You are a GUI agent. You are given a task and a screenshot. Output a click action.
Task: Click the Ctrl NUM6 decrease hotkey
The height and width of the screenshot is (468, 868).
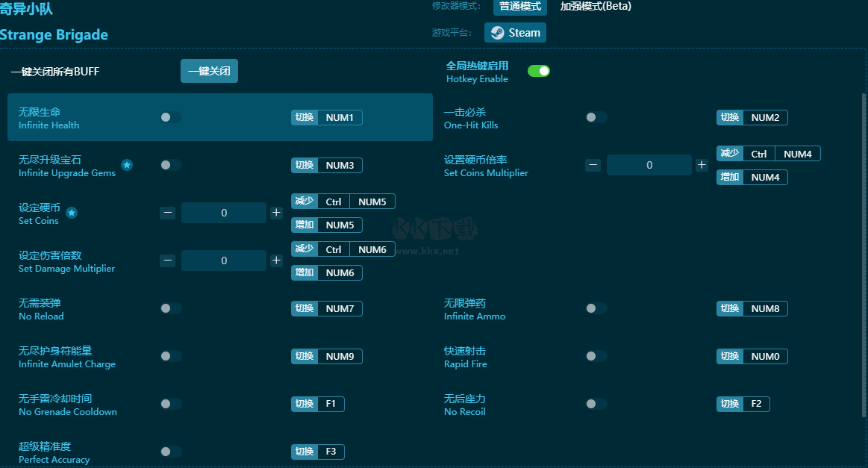[343, 249]
